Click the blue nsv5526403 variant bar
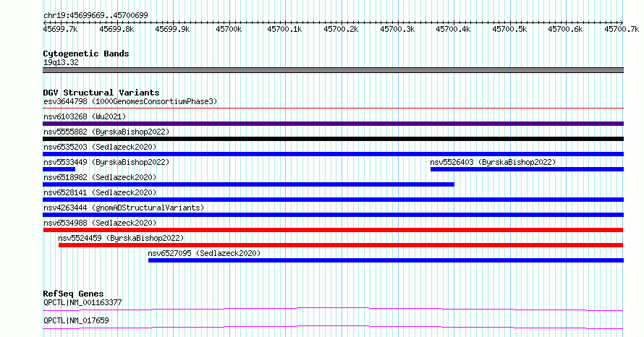Image resolution: width=644 pixels, height=337 pixels. 527,169
